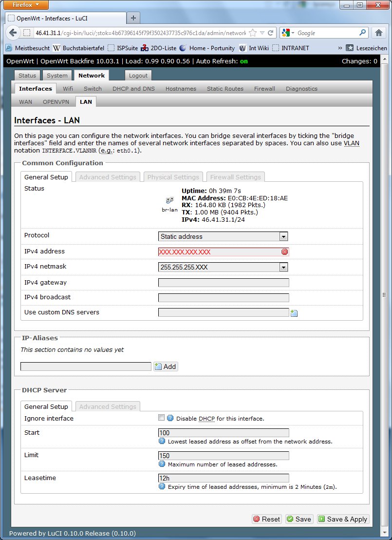392x540 pixels.
Task: Click the clear icon in IPv4 address field
Action: coord(284,252)
